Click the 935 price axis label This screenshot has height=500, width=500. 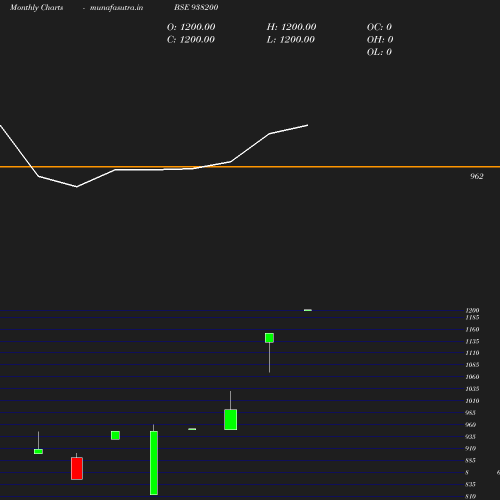pyautogui.click(x=470, y=437)
